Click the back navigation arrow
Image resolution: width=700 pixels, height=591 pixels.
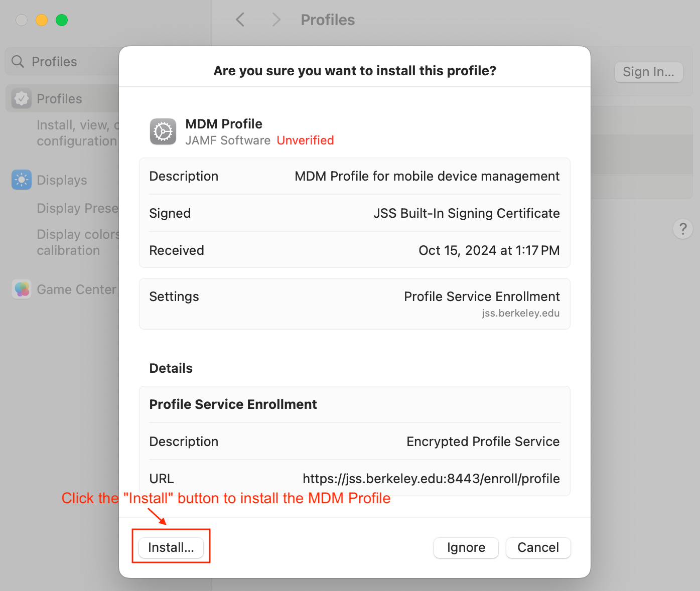coord(240,19)
